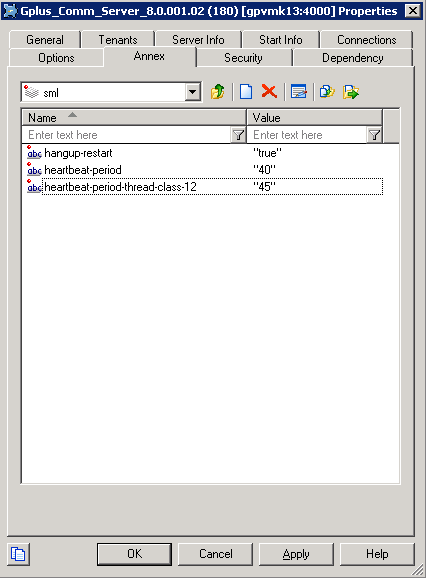Open Help for this dialog
Image resolution: width=426 pixels, height=578 pixels.
377,554
